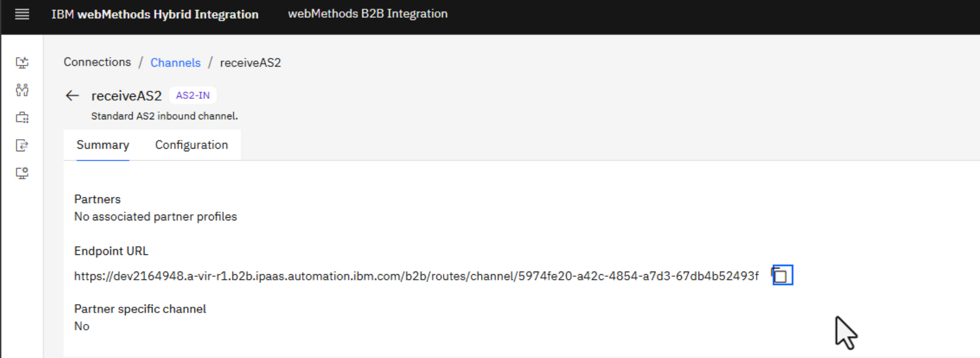Click the back arrow beside receiveAS2
The height and width of the screenshot is (358, 980).
pos(72,96)
